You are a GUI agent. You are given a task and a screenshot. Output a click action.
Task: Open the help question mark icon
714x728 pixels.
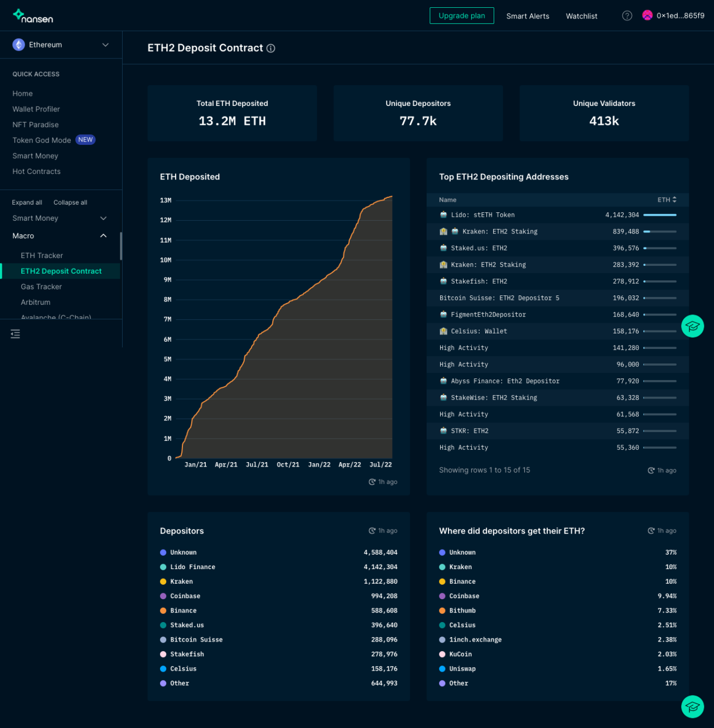pos(627,16)
